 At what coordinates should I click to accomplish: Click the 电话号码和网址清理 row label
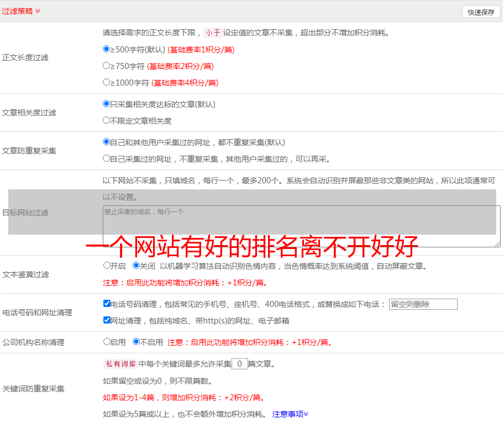37,312
